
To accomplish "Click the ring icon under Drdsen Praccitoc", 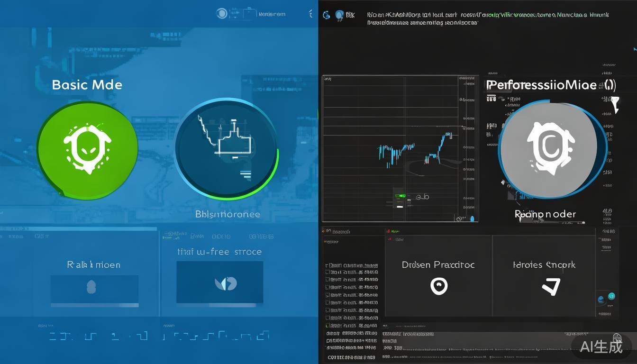I will point(438,286).
